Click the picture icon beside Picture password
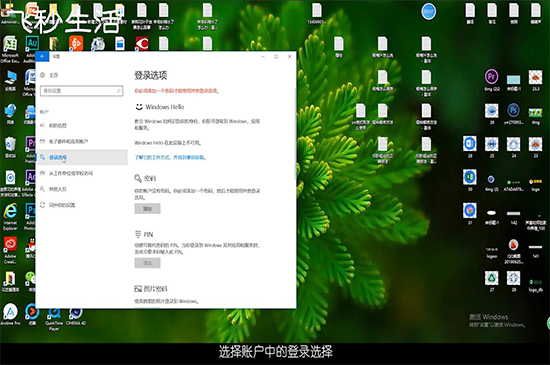Image resolution: width=550 pixels, height=365 pixels. 138,289
